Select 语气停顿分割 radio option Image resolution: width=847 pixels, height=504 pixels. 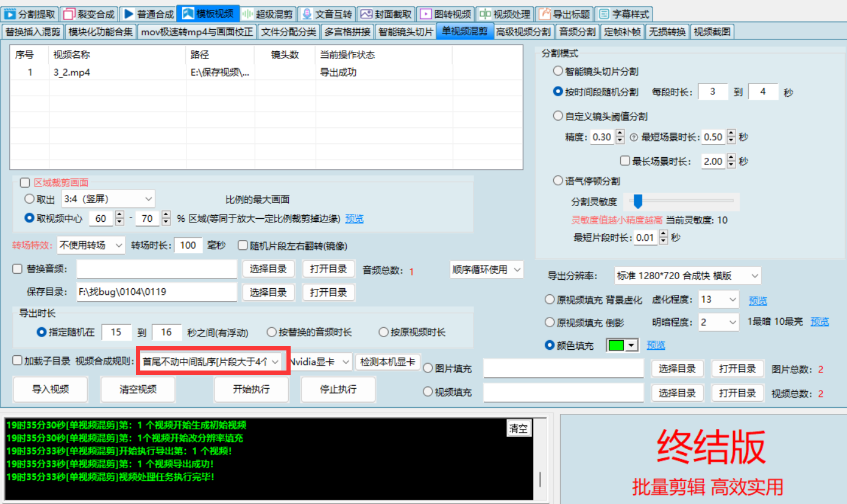[558, 180]
